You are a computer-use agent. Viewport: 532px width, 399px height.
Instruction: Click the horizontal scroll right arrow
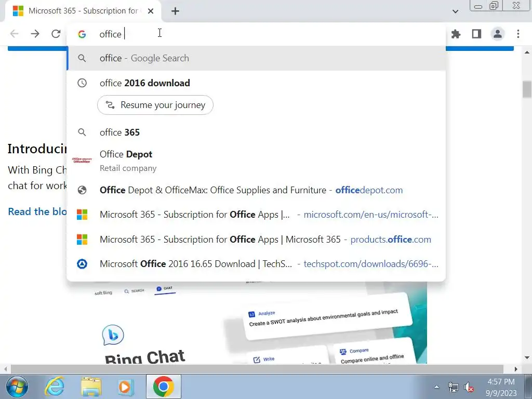(x=516, y=369)
